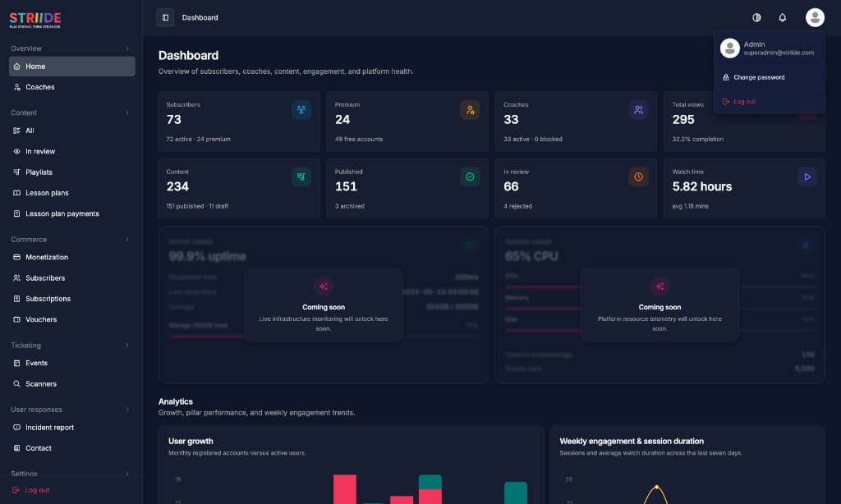Click the Content total 234
841x504 pixels.
(177, 186)
